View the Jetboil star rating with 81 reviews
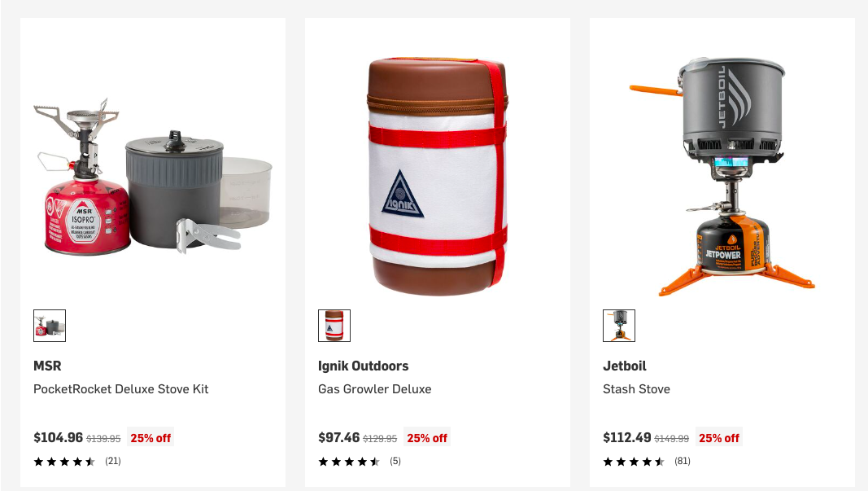Image resolution: width=868 pixels, height=491 pixels. (647, 461)
